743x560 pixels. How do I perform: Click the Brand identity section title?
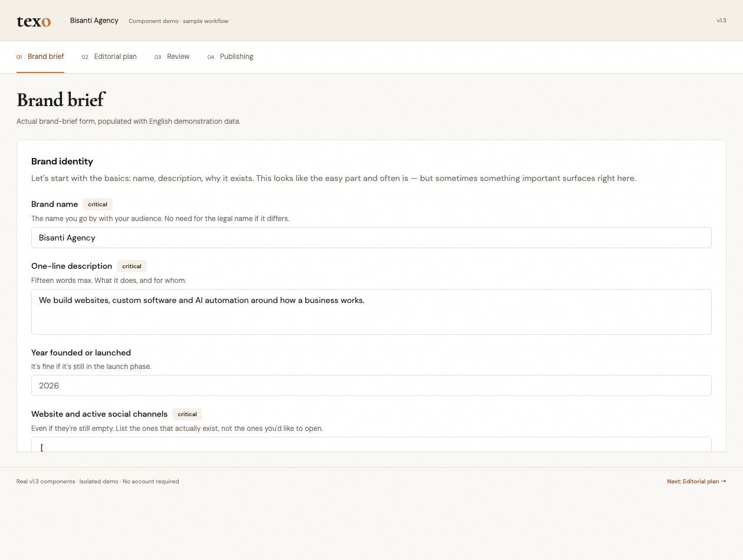click(x=62, y=162)
